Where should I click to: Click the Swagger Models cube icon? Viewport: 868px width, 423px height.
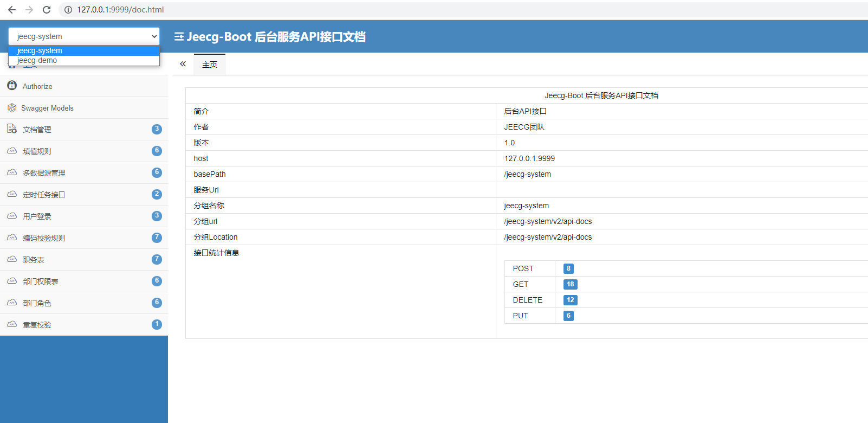pyautogui.click(x=12, y=108)
